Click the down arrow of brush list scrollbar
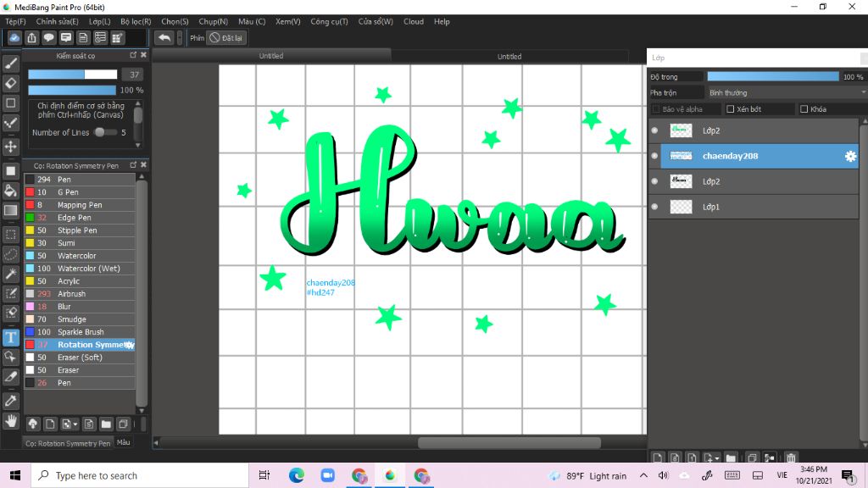 (x=142, y=410)
